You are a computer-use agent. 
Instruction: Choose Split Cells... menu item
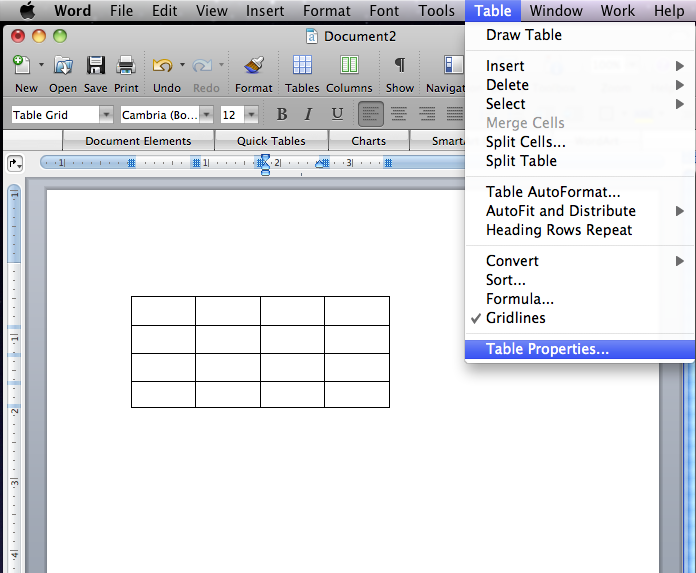(x=580, y=142)
